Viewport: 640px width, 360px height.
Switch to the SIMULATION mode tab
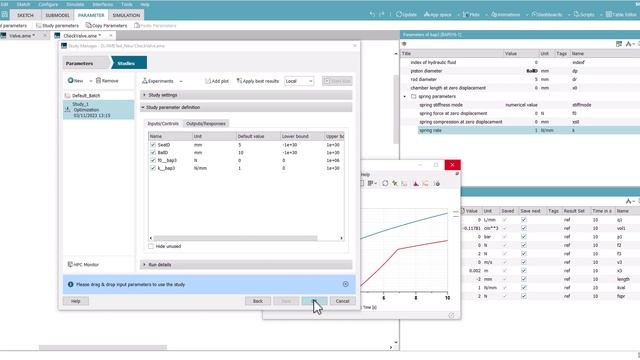126,15
